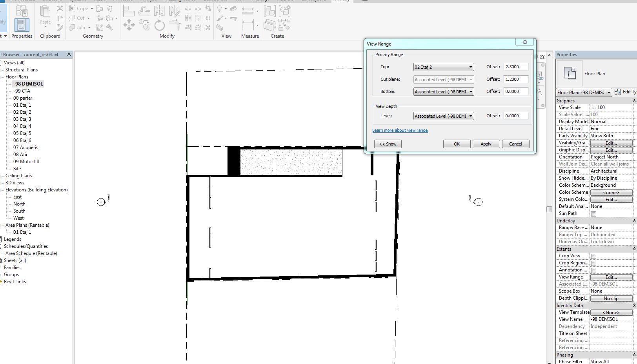Screen dimensions: 637x364
Task: Select the Move tool
Action: 129,25
